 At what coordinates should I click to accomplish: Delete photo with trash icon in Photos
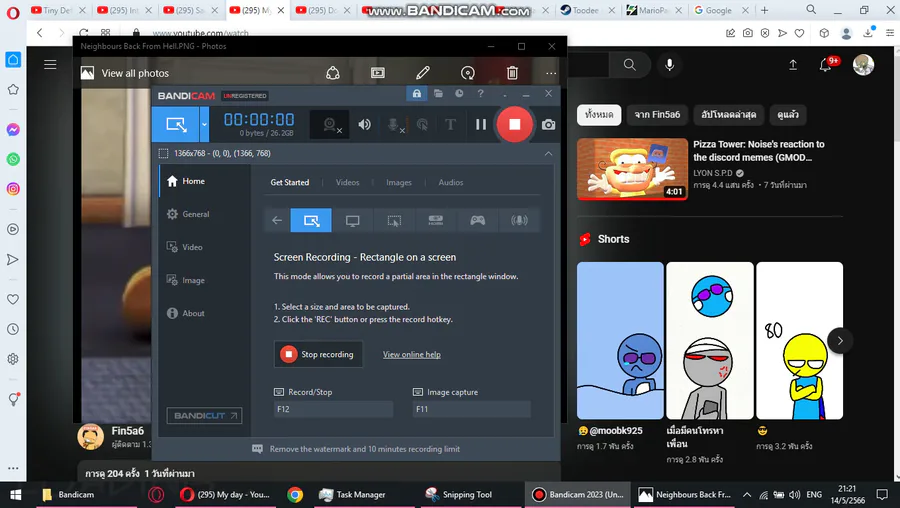(512, 73)
